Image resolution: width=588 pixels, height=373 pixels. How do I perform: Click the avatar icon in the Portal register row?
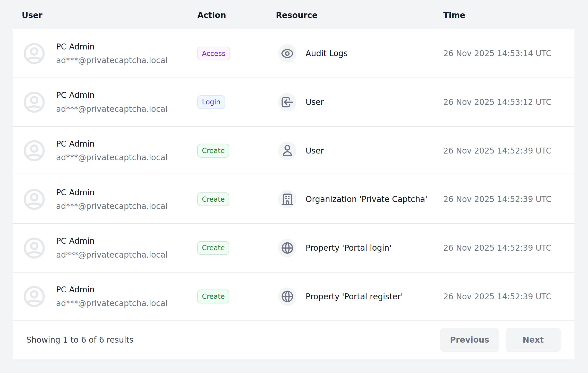pos(34,296)
